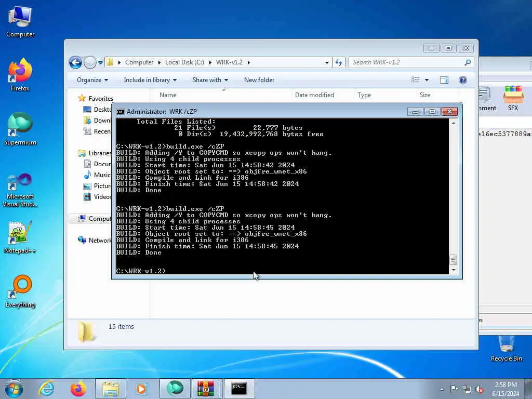The height and width of the screenshot is (399, 532).
Task: Select Favorites in the navigation pane
Action: click(101, 98)
